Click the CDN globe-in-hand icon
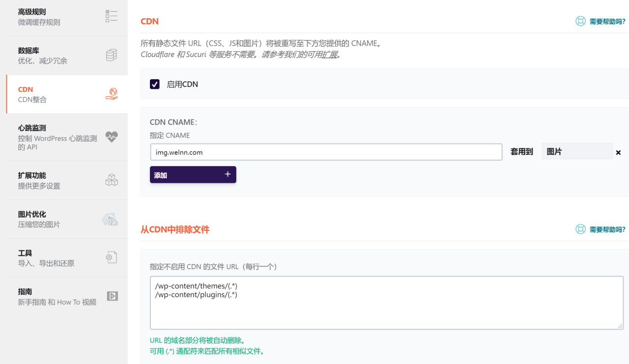This screenshot has width=629, height=364. click(112, 93)
